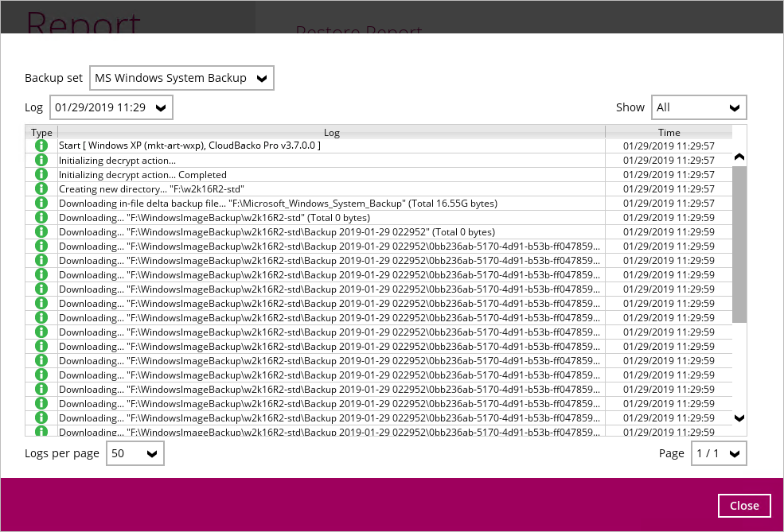The height and width of the screenshot is (532, 784).
Task: Click the Type column header
Action: pos(41,133)
